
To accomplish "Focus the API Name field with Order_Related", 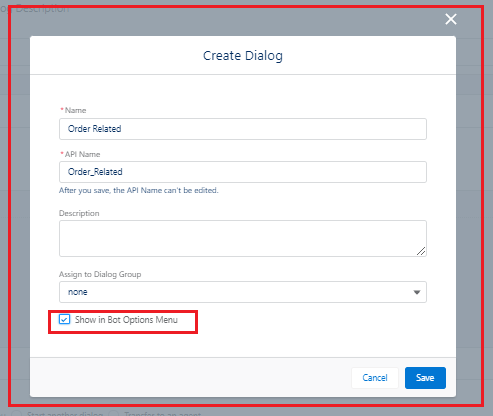I will (243, 172).
